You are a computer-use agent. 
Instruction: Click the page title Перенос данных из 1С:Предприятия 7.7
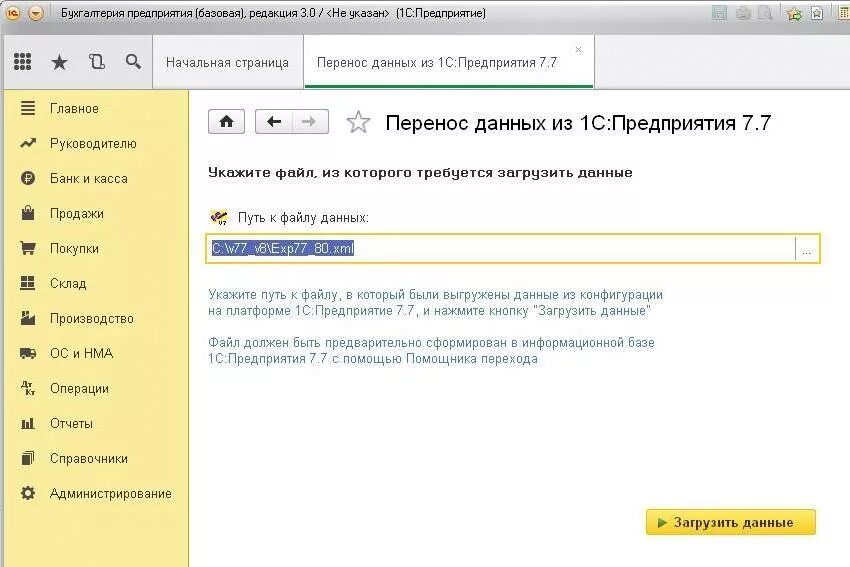click(x=578, y=123)
